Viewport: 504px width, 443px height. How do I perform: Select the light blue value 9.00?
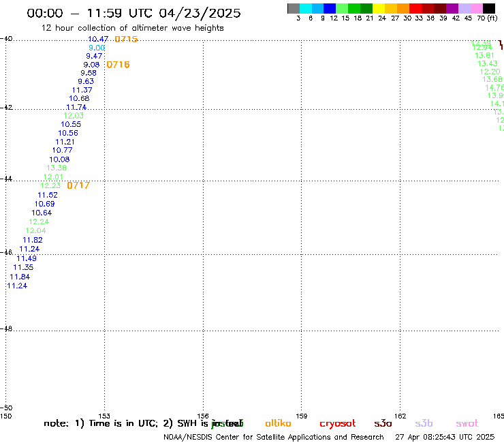click(97, 48)
